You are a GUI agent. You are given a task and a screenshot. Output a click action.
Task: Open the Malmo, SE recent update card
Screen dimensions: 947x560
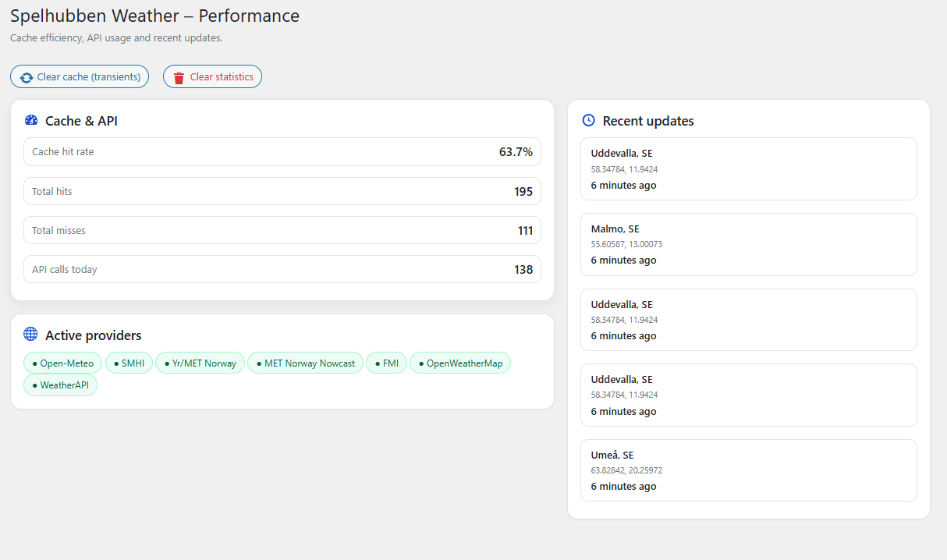click(x=748, y=244)
